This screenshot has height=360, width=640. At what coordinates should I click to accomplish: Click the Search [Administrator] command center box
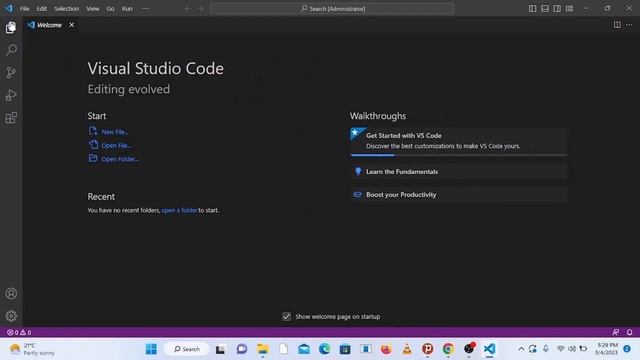332,9
